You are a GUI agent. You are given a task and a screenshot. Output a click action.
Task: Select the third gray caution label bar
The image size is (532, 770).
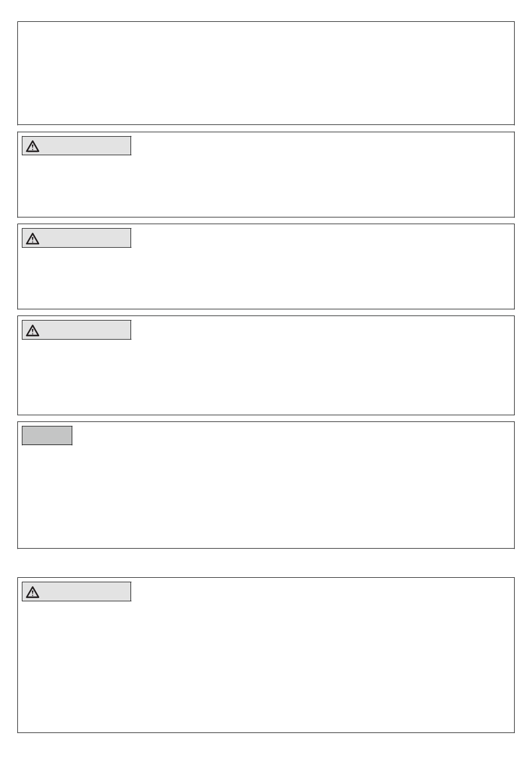coord(76,330)
